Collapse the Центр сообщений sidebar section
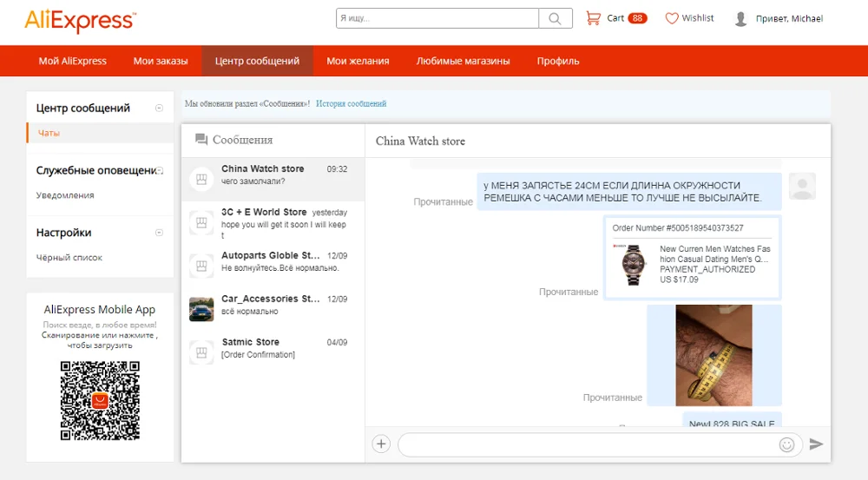The width and height of the screenshot is (868, 480). click(159, 108)
